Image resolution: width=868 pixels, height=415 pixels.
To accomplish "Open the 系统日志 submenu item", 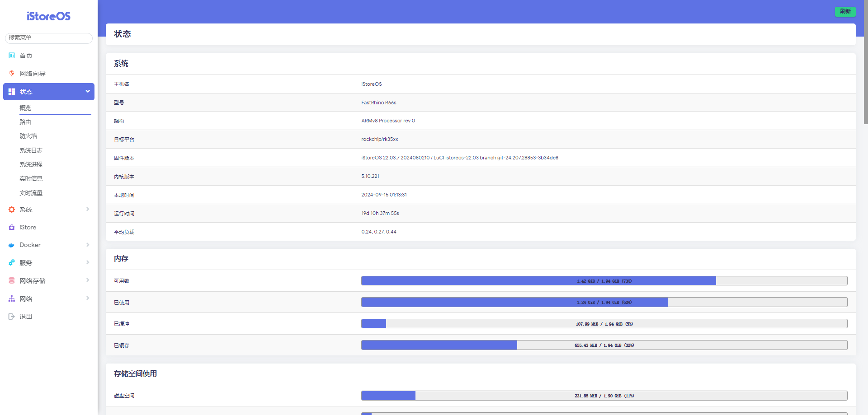I will tap(31, 150).
